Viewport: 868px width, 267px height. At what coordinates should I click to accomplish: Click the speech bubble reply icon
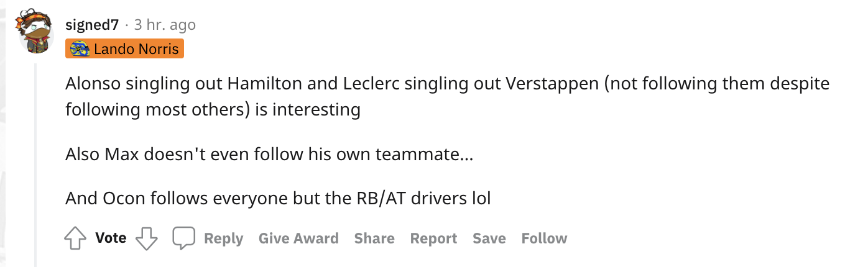(184, 238)
